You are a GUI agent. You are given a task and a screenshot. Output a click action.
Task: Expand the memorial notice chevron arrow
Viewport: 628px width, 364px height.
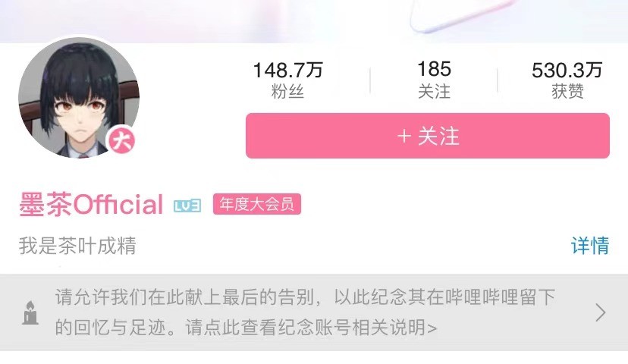point(601,312)
